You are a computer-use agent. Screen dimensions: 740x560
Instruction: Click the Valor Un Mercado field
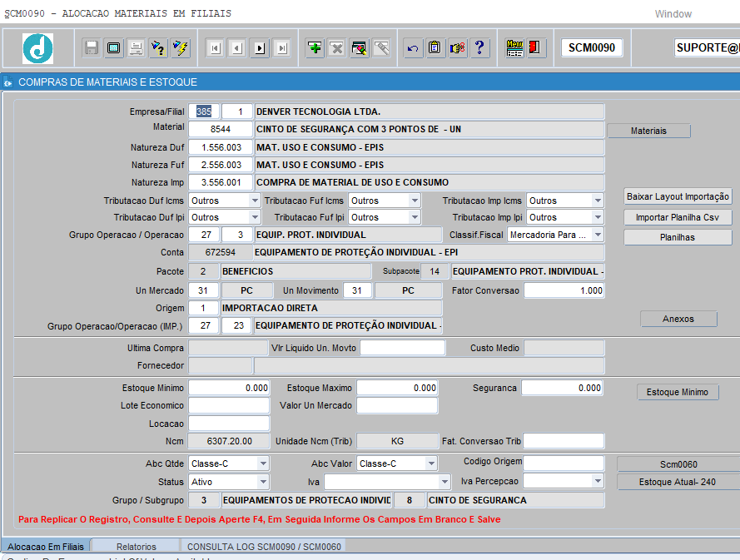pyautogui.click(x=397, y=405)
